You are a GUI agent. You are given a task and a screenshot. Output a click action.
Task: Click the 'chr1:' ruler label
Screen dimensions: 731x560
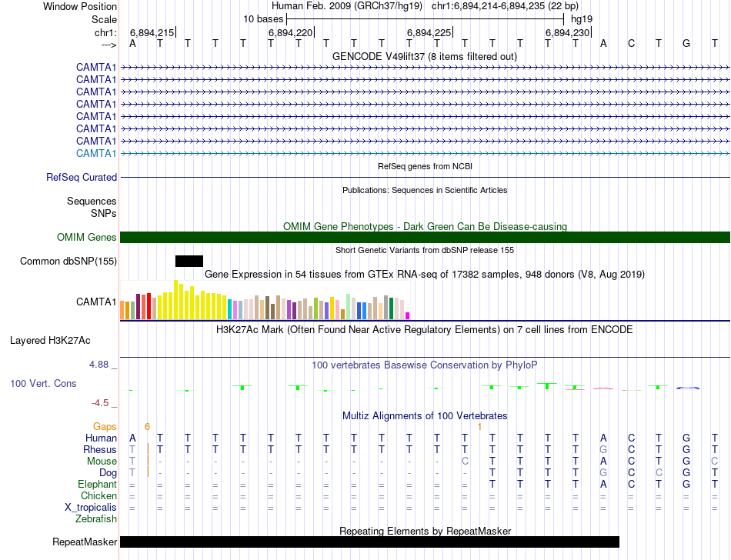[105, 32]
